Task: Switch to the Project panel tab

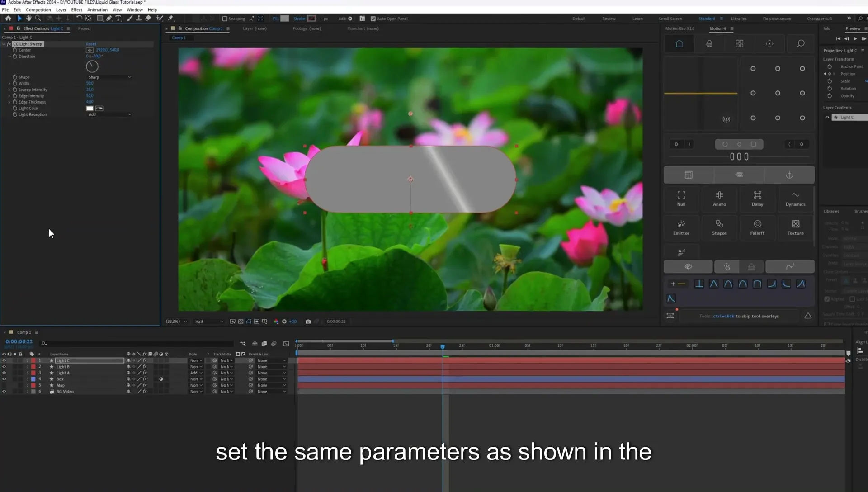Action: coord(84,28)
